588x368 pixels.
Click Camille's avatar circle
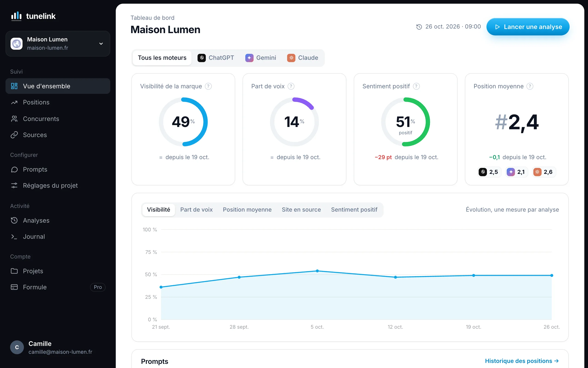(x=17, y=347)
